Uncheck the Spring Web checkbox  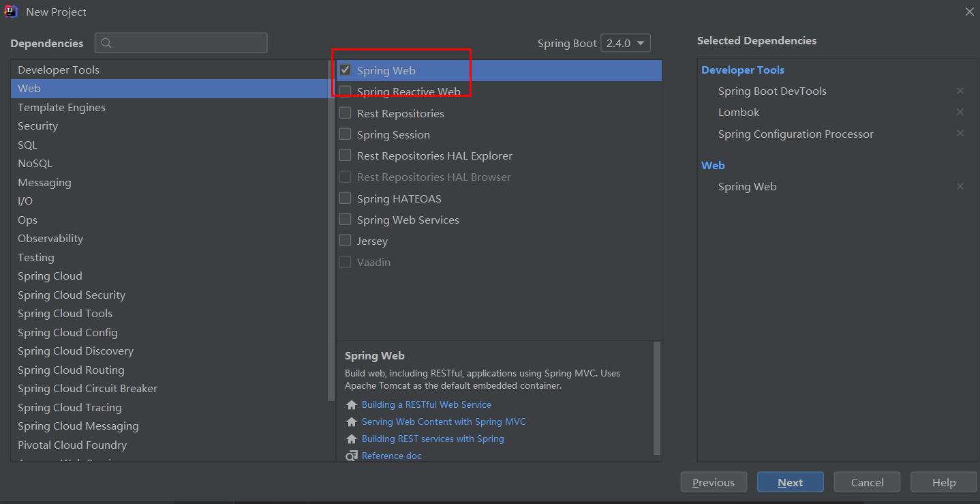[346, 70]
